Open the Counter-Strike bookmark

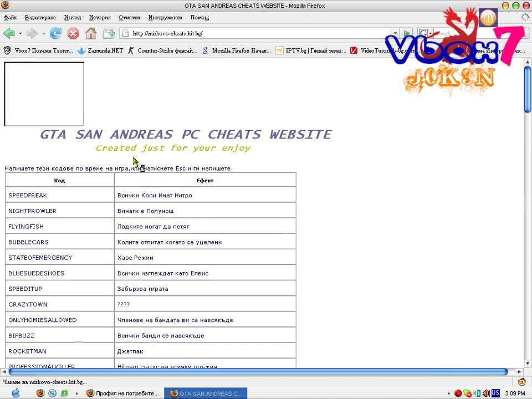point(162,50)
